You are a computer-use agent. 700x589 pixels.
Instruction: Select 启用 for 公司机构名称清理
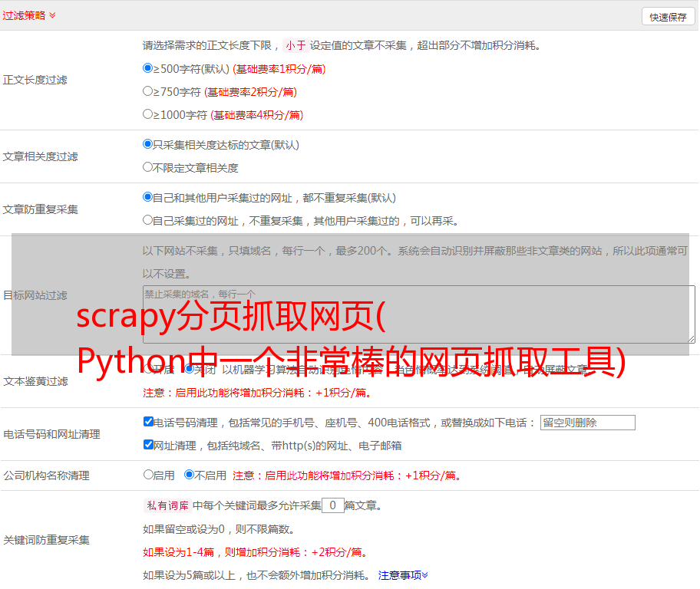click(x=148, y=475)
